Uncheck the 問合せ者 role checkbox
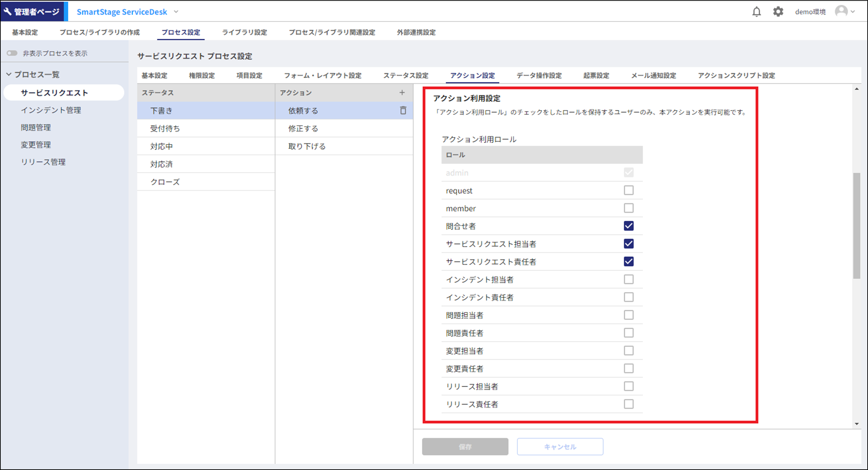The height and width of the screenshot is (470, 868). (x=628, y=226)
